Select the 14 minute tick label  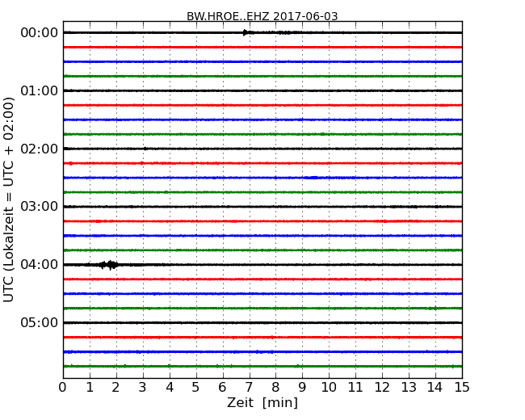tap(435, 387)
